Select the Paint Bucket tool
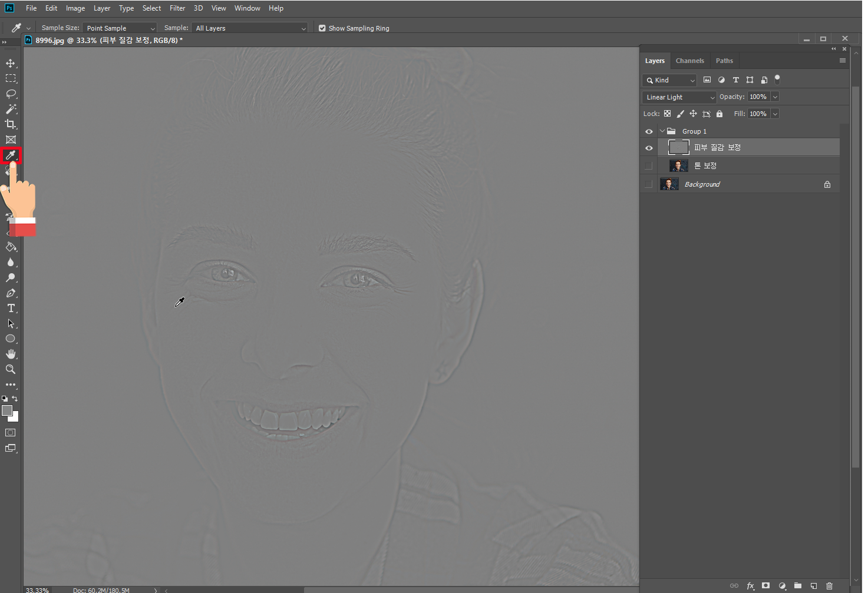Image resolution: width=868 pixels, height=593 pixels. (11, 247)
